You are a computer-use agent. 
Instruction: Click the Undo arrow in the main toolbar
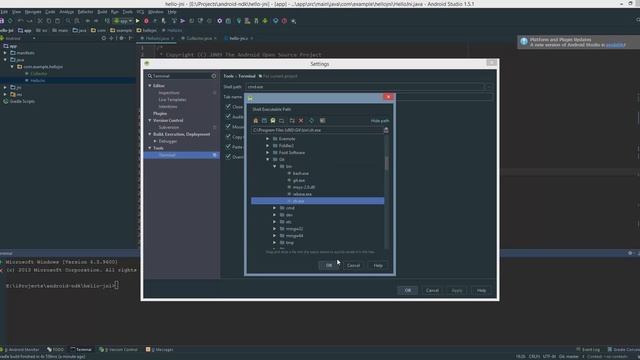tap(20, 21)
